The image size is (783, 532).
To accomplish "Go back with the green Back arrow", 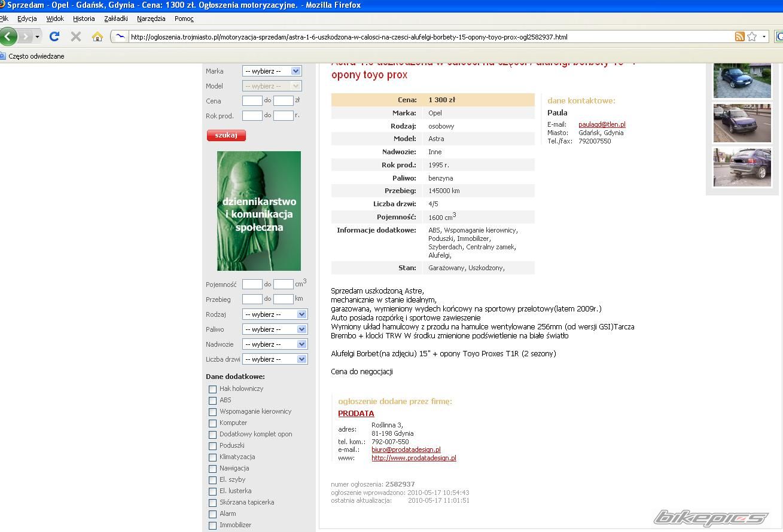I will [x=7, y=36].
